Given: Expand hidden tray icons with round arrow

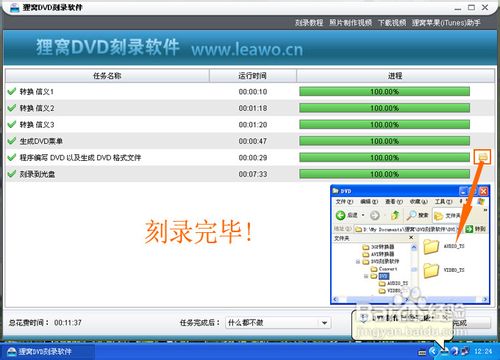Looking at the screenshot, I should pos(433,351).
